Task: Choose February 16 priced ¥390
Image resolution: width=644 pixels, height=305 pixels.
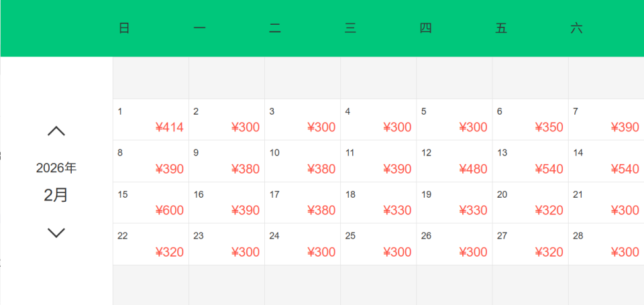Action: [227, 203]
